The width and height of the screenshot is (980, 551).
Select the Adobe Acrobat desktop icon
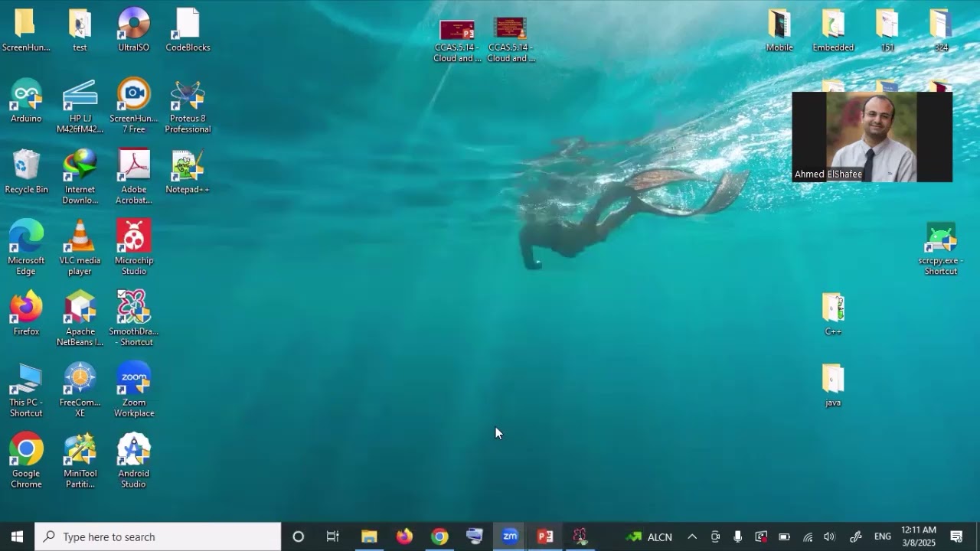point(134,178)
